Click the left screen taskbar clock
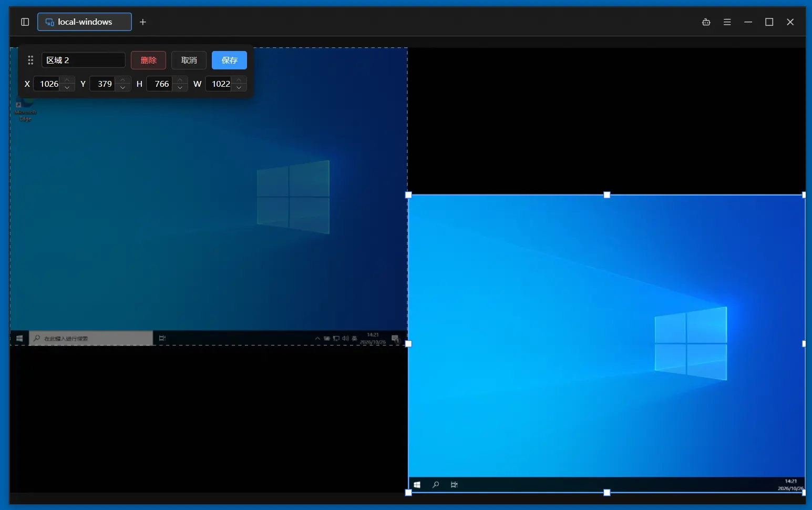The image size is (812, 510). point(373,339)
